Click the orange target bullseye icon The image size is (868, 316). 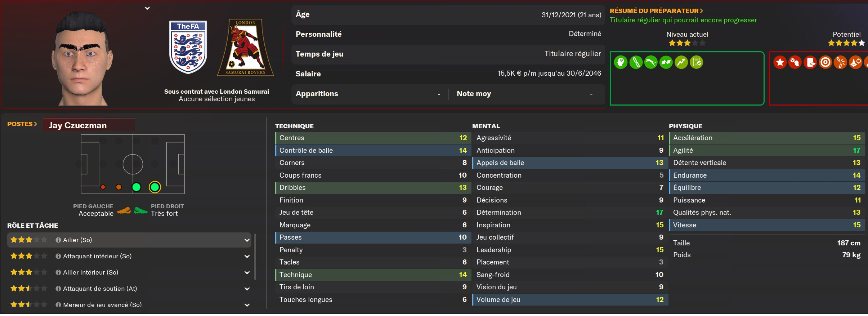pyautogui.click(x=825, y=62)
